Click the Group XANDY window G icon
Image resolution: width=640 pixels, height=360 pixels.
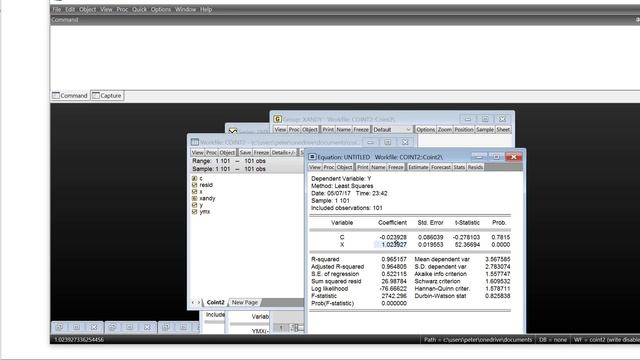(278, 119)
